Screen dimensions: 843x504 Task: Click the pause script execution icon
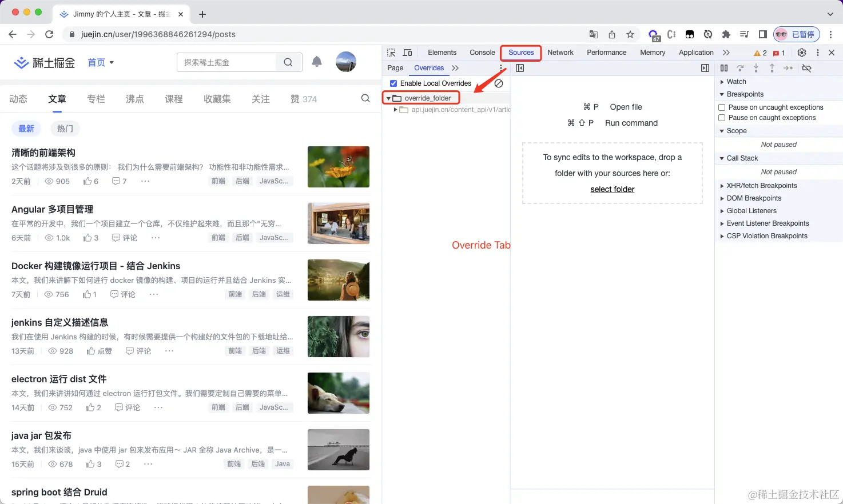pyautogui.click(x=724, y=68)
